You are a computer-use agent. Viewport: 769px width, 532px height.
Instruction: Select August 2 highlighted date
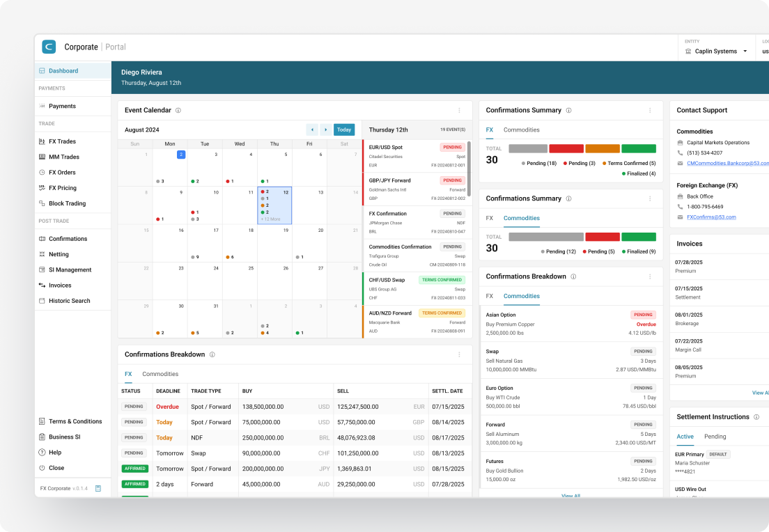[181, 155]
